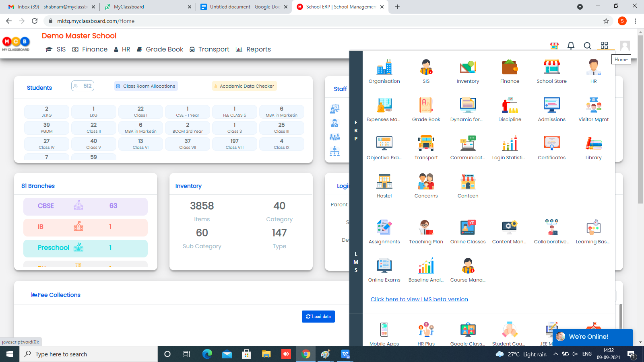The height and width of the screenshot is (362, 644).
Task: Open Click here to view LMS beta version link
Action: point(419,299)
